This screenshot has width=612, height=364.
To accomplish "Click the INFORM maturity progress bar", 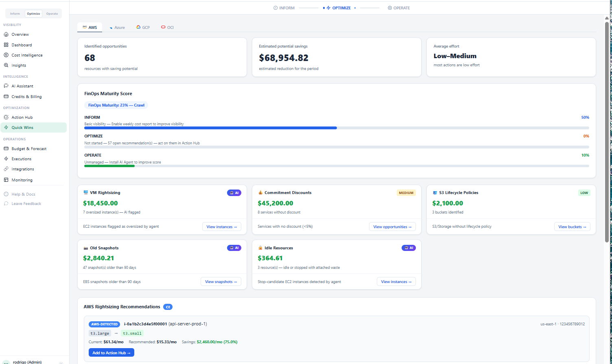I will [x=337, y=128].
